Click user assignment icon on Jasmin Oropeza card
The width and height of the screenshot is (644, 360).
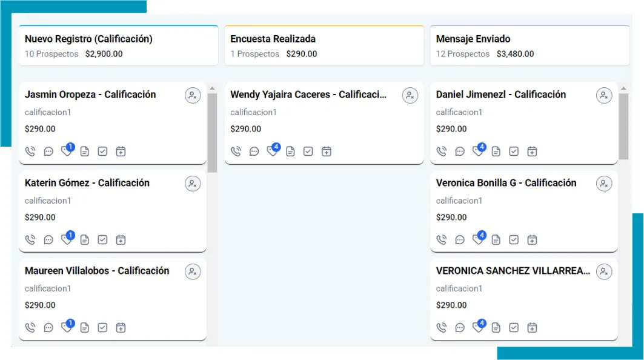click(193, 95)
